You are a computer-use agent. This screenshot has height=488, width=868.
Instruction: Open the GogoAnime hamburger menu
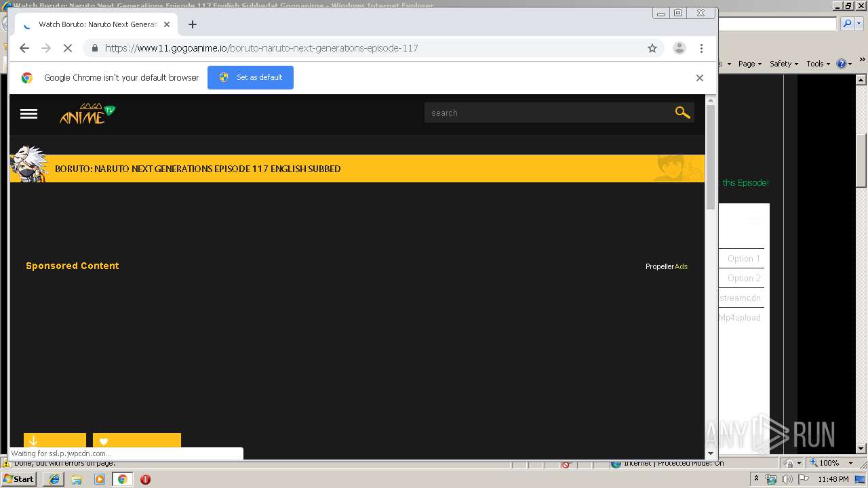(x=28, y=114)
